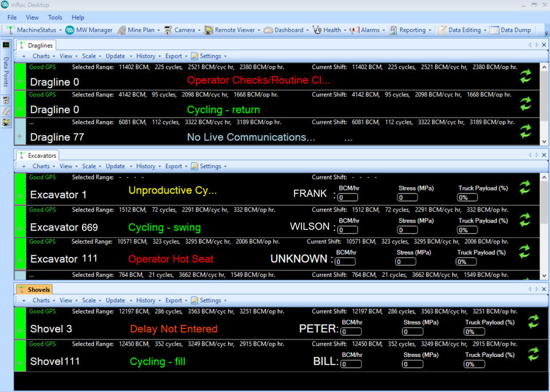Open the MachineStatus toolbar icon
Screen dimensions: 550x392
[x=10, y=30]
